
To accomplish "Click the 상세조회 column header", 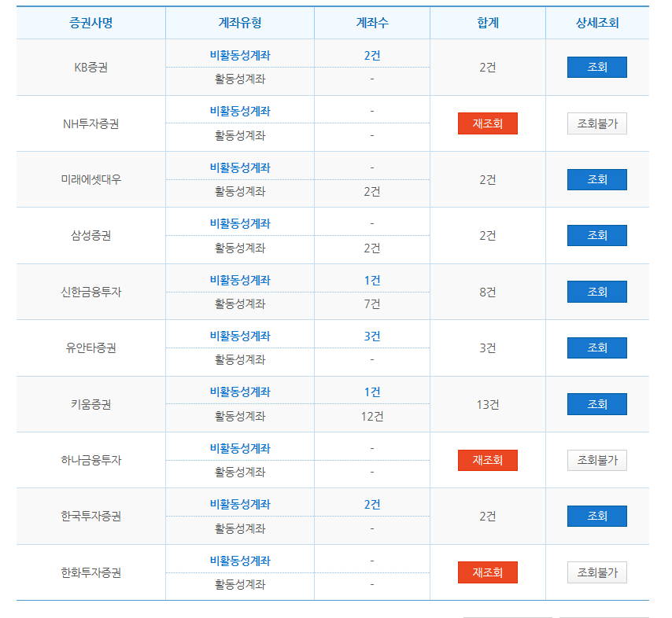I will pos(596,22).
